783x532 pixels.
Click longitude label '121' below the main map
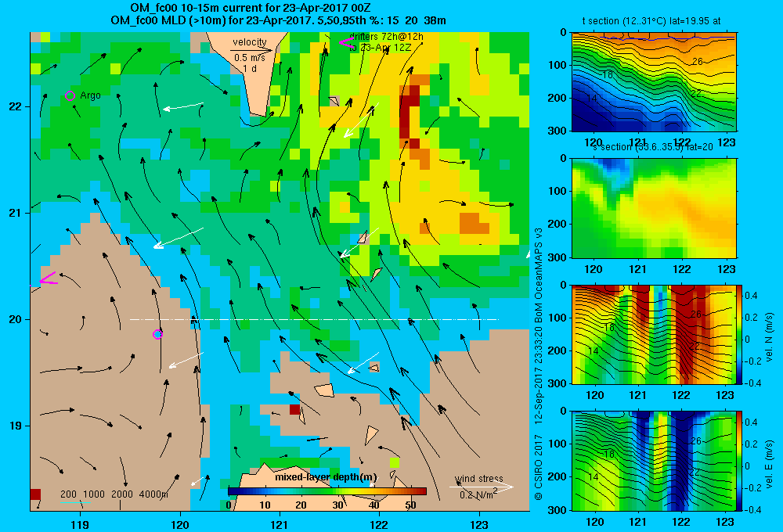click(280, 524)
